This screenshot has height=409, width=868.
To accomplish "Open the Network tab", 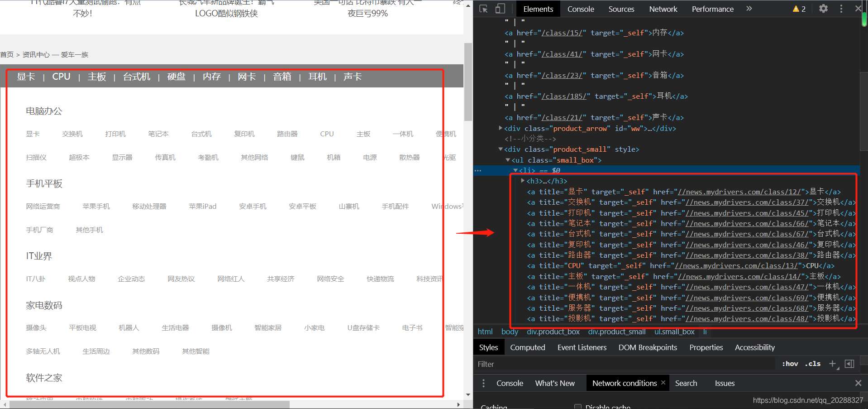I will [663, 9].
